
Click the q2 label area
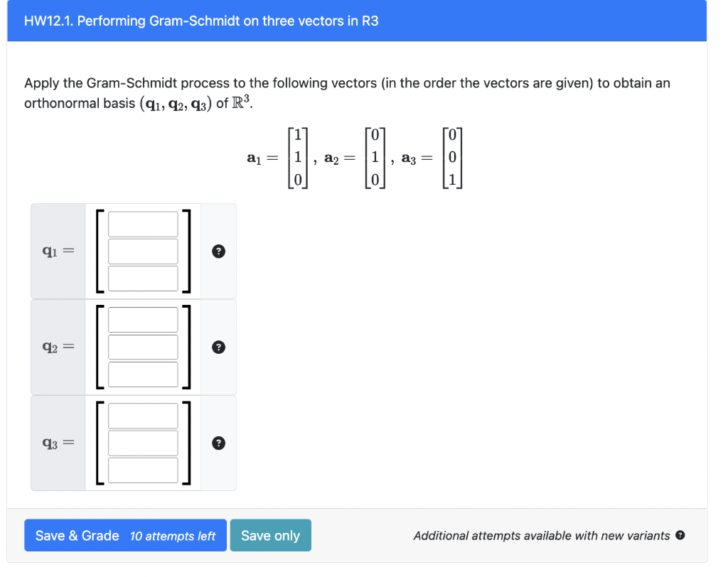pyautogui.click(x=57, y=347)
